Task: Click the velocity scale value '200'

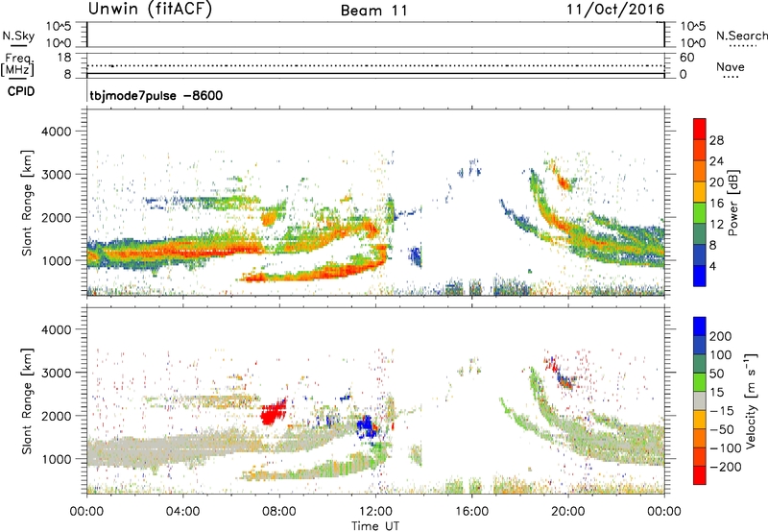Action: 721,336
